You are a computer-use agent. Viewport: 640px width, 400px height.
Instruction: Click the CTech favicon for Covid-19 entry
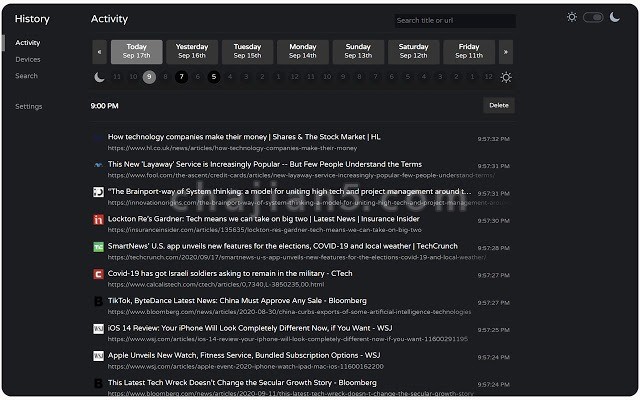click(x=98, y=274)
